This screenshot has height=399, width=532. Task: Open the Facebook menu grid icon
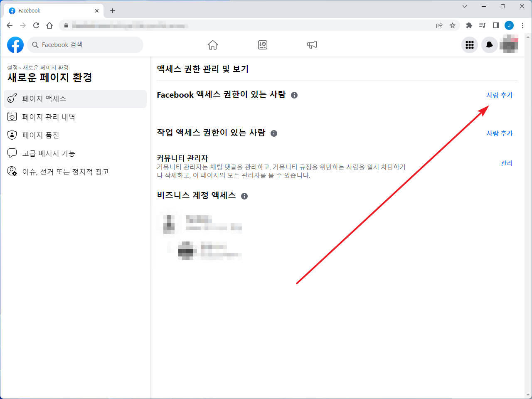(470, 45)
